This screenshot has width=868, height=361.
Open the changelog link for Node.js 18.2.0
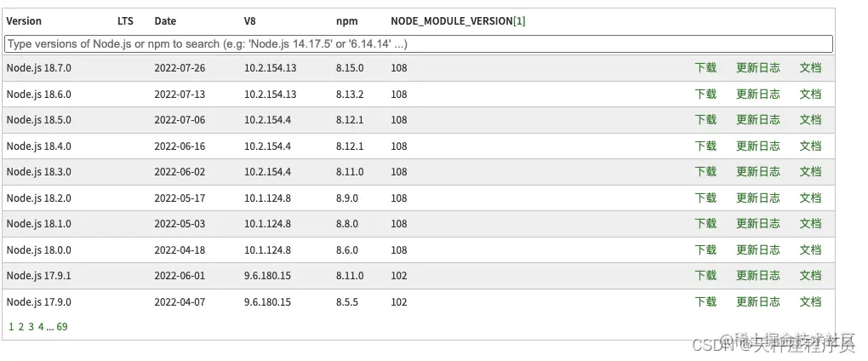pos(758,198)
